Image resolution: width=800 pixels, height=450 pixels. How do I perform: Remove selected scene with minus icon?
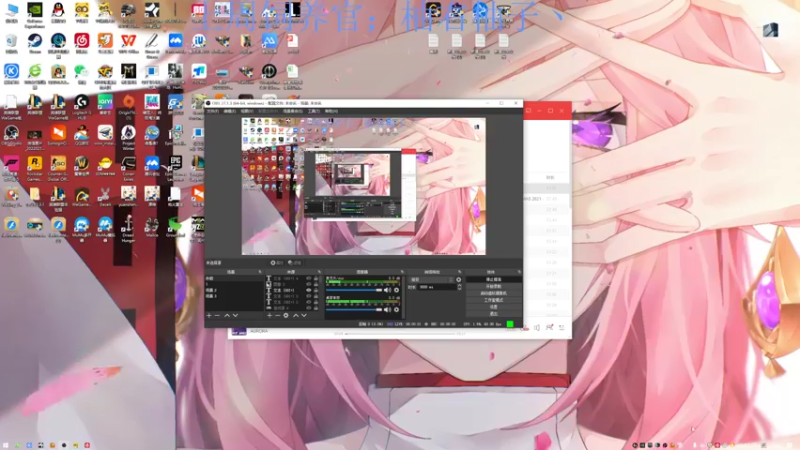pos(217,316)
